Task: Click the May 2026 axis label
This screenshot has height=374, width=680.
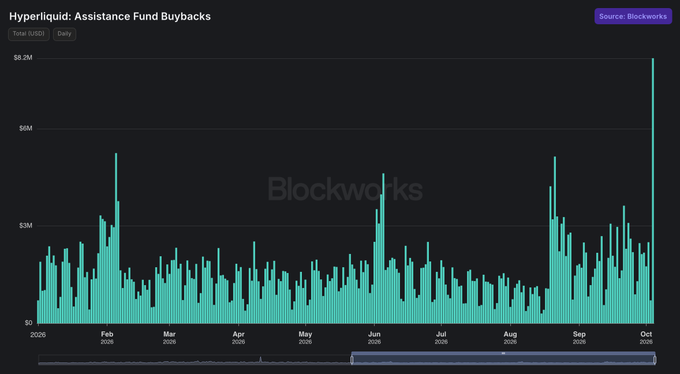Action: [x=305, y=338]
